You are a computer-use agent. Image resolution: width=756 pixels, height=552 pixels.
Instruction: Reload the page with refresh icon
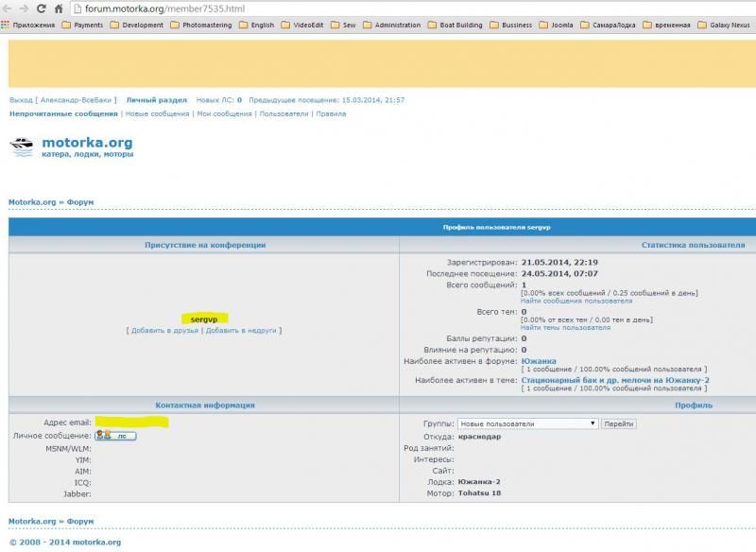[42, 9]
